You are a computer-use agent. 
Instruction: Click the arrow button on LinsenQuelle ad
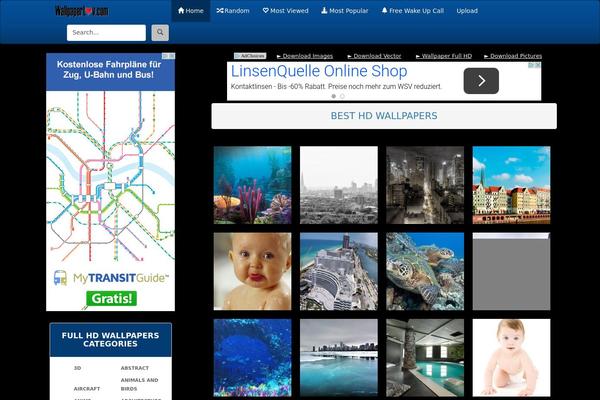coord(481,81)
